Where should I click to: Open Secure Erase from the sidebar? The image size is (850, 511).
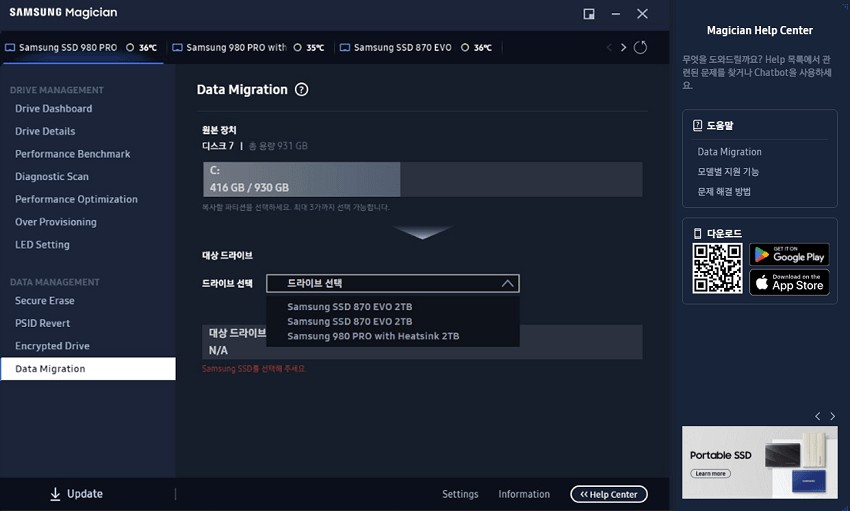(x=45, y=301)
